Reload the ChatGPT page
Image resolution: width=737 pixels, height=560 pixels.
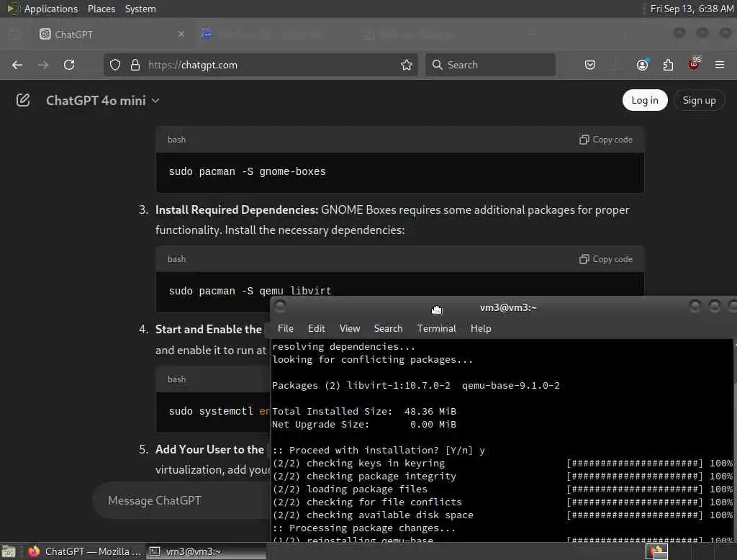(x=69, y=65)
